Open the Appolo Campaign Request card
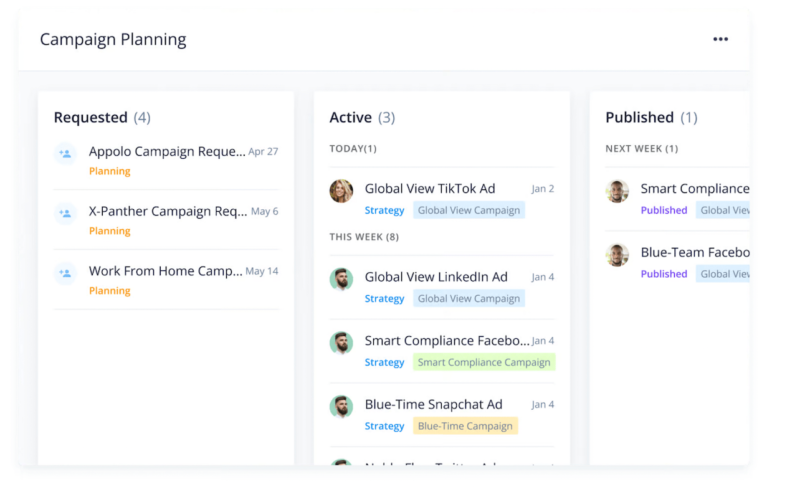The image size is (810, 487). pos(166,152)
